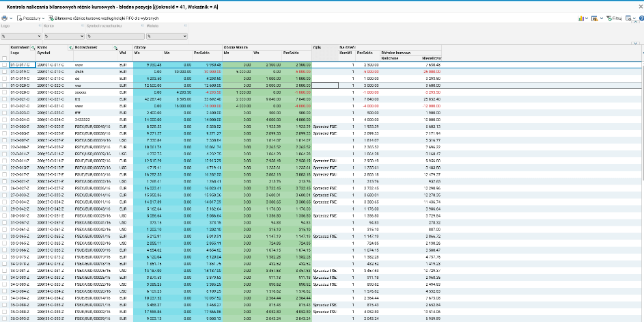Image resolution: width=644 pixels, height=322 pixels.
Task: Check the checkbox for row 3433222
Action: pos(5,120)
